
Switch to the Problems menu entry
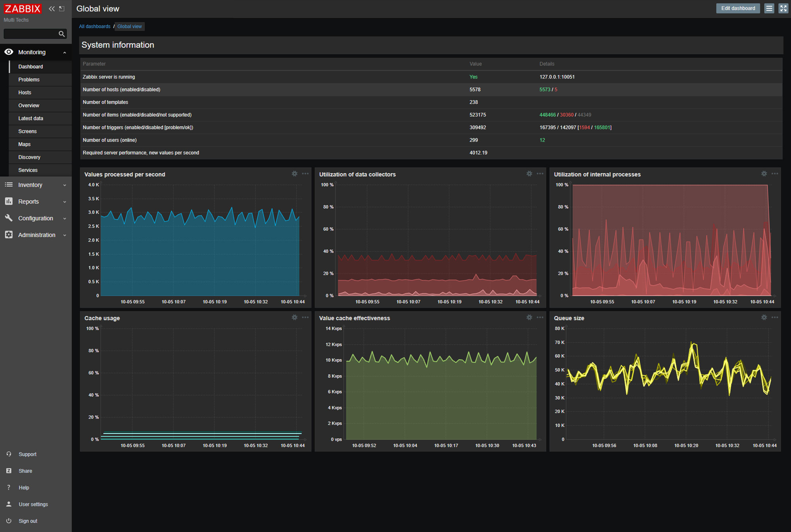point(29,80)
